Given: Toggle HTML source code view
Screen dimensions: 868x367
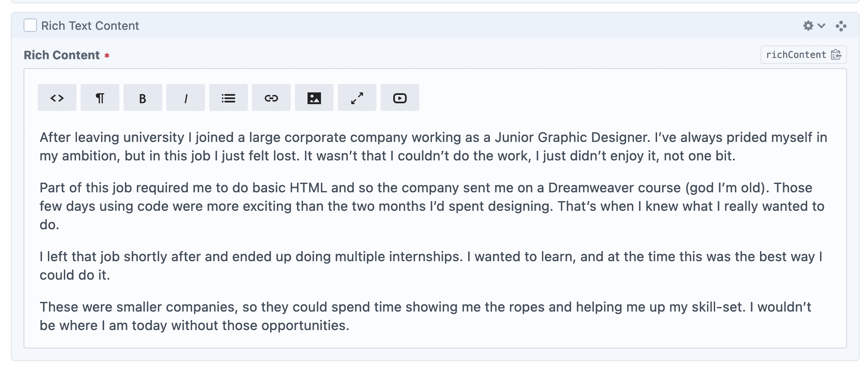Looking at the screenshot, I should (x=57, y=98).
